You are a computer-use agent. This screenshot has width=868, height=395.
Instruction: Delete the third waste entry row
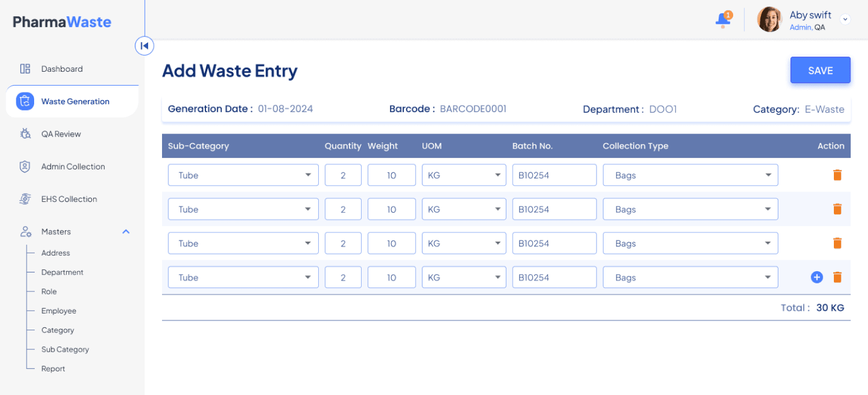tap(837, 243)
